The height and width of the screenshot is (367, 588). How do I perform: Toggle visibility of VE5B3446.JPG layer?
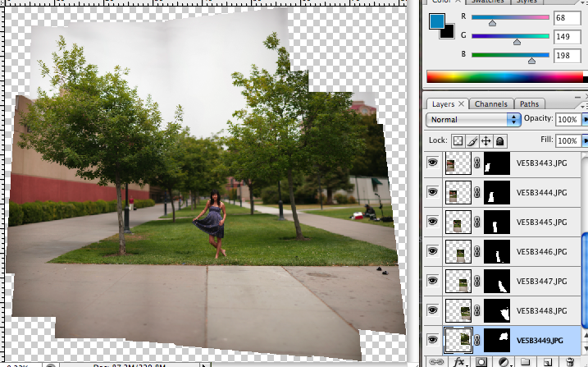coord(433,252)
